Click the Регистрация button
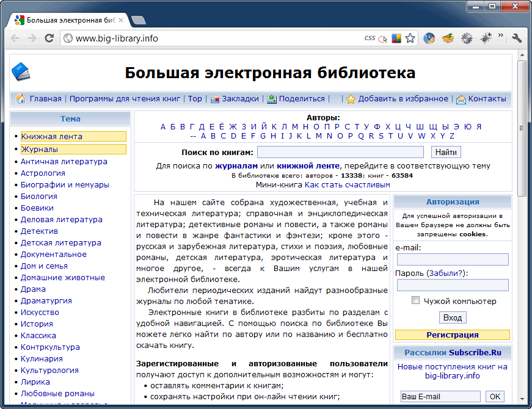Viewport: 532px width, 409px height. pyautogui.click(x=452, y=335)
